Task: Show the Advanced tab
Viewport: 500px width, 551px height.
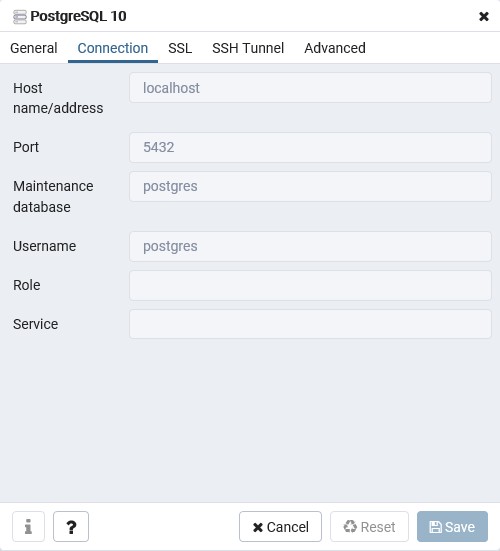Action: [x=335, y=48]
